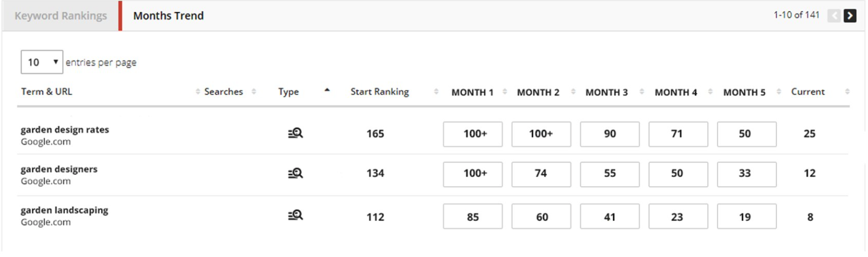The height and width of the screenshot is (257, 868).
Task: Click search type icon for garden designers
Action: (295, 173)
